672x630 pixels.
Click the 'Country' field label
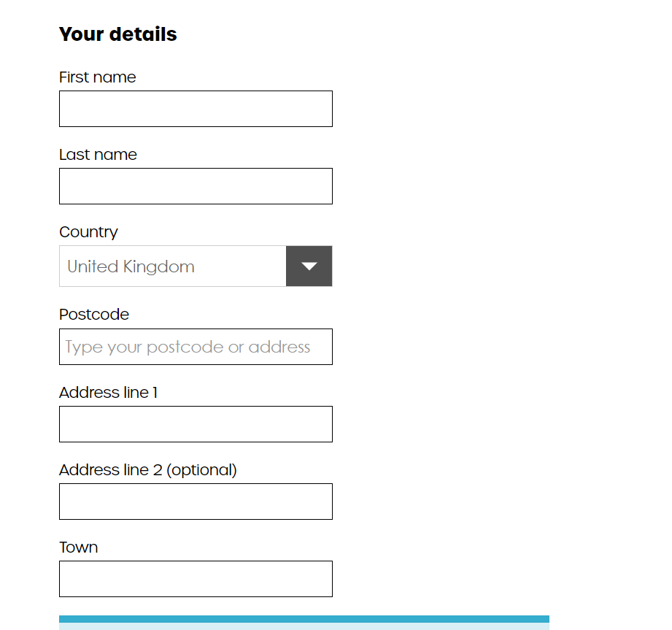tap(88, 232)
